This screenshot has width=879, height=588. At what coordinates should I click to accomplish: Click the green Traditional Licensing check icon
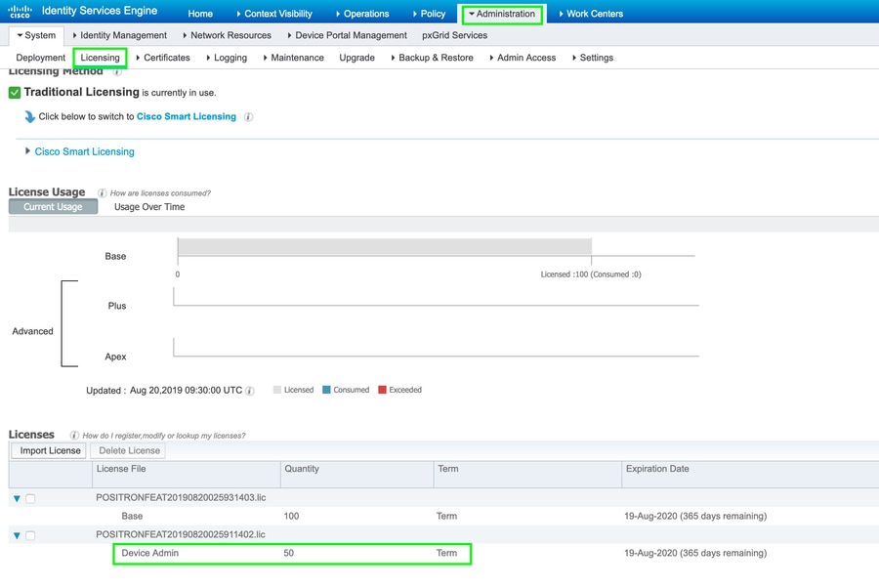(15, 93)
